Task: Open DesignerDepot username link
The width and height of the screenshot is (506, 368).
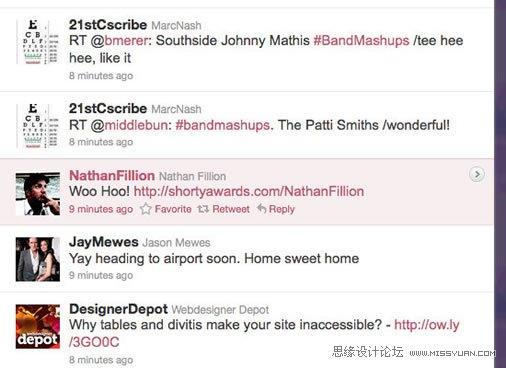Action: tap(118, 309)
